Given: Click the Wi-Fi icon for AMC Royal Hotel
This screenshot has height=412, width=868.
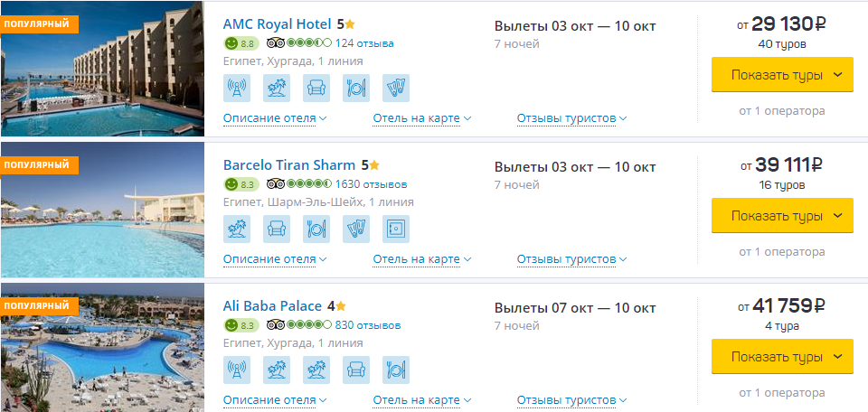Looking at the screenshot, I should (237, 88).
